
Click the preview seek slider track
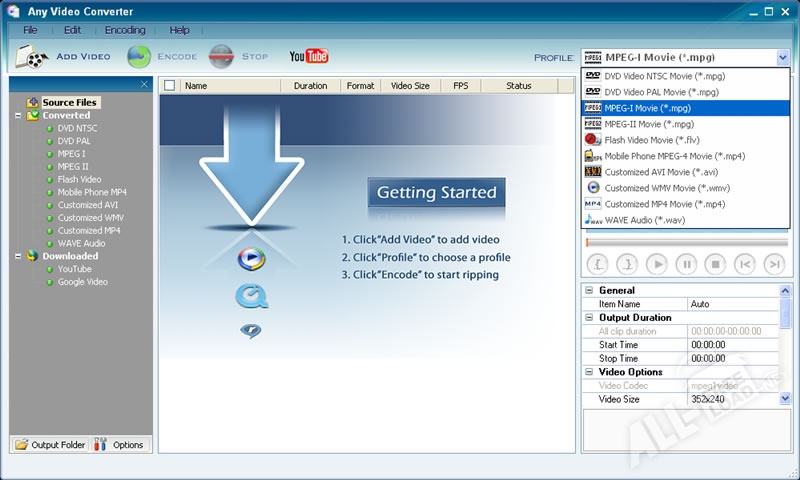(686, 242)
